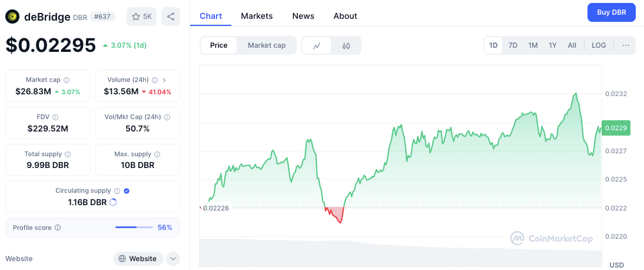This screenshot has width=644, height=270.
Task: Click the 0.0220 axis label
Action: pyautogui.click(x=616, y=236)
